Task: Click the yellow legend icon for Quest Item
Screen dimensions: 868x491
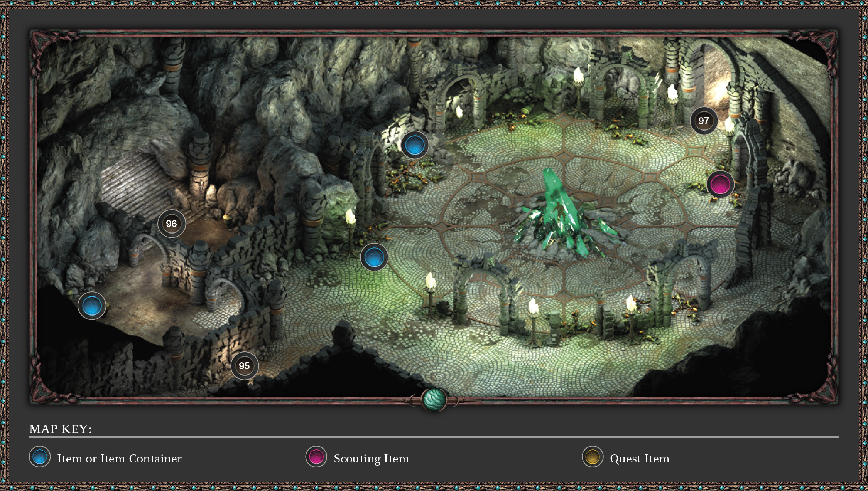Action: point(593,457)
